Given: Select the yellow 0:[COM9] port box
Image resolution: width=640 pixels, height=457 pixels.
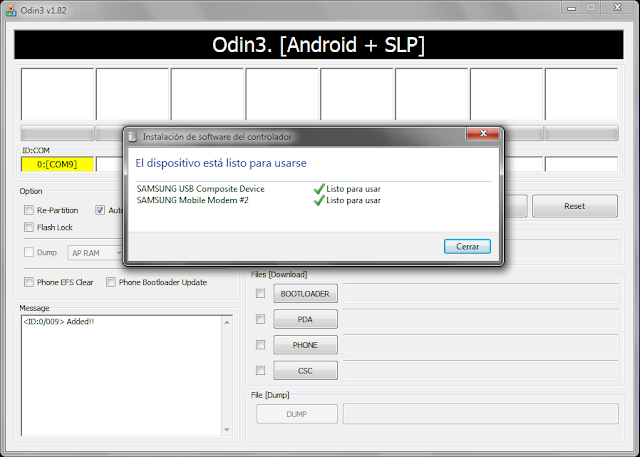Looking at the screenshot, I should coord(57,164).
